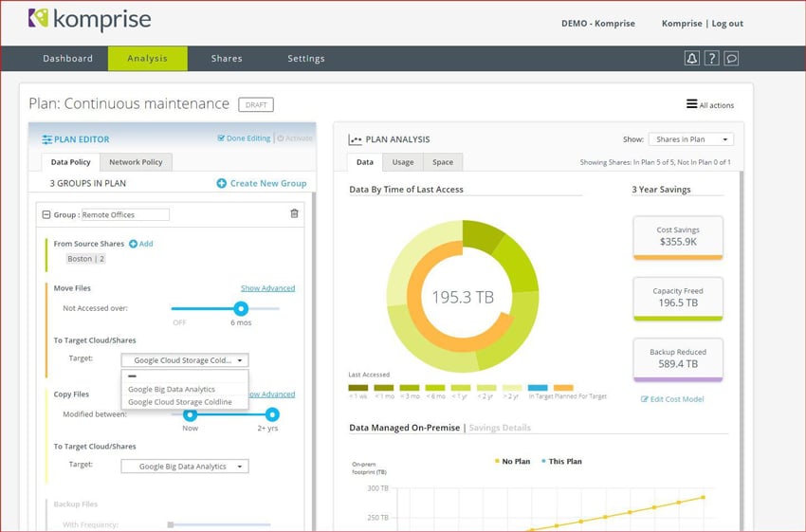Click the Edit Cost Model link
The image size is (806, 532).
(x=677, y=399)
